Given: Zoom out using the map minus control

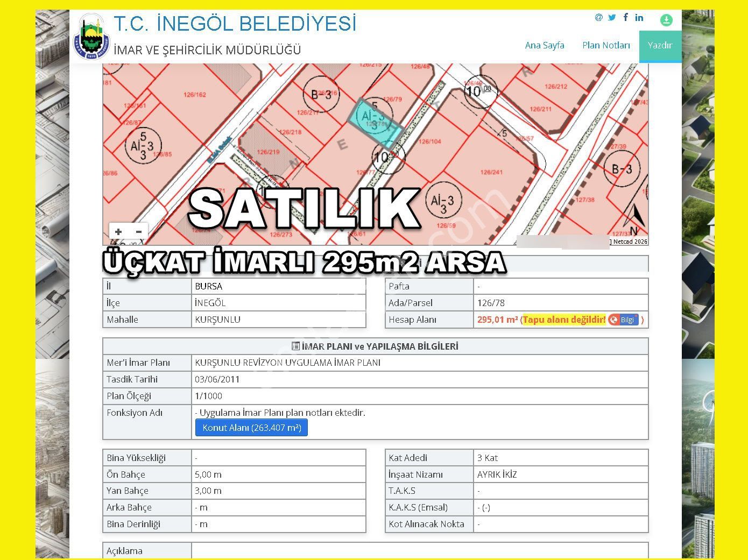Looking at the screenshot, I should point(138,231).
